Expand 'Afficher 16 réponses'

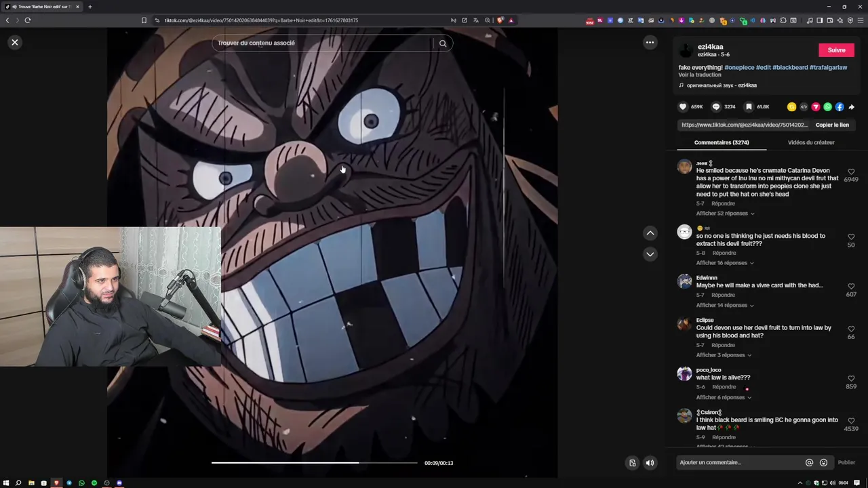[x=725, y=263]
